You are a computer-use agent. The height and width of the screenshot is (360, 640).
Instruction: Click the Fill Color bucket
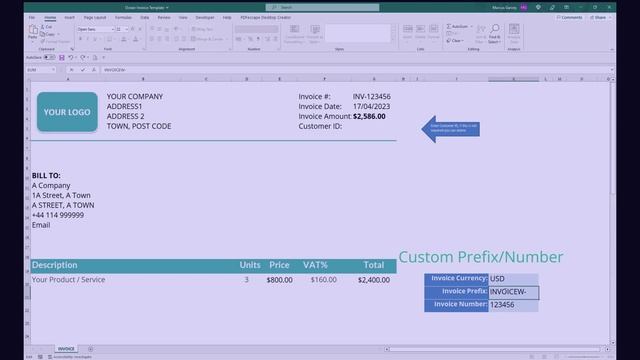pos(124,39)
